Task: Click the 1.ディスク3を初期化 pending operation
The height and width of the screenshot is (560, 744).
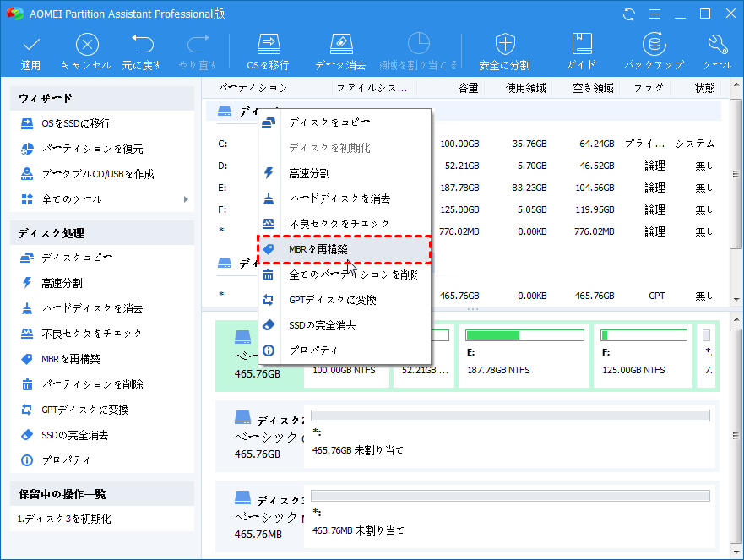Action: point(64,519)
